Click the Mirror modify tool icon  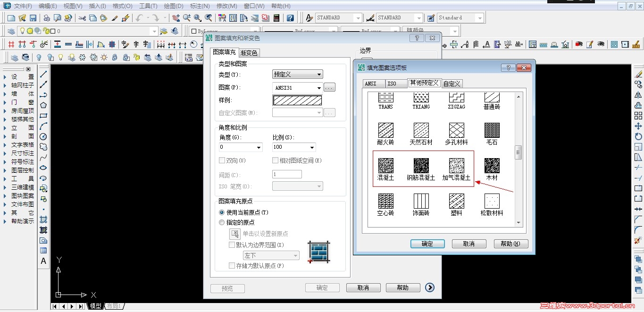638,95
